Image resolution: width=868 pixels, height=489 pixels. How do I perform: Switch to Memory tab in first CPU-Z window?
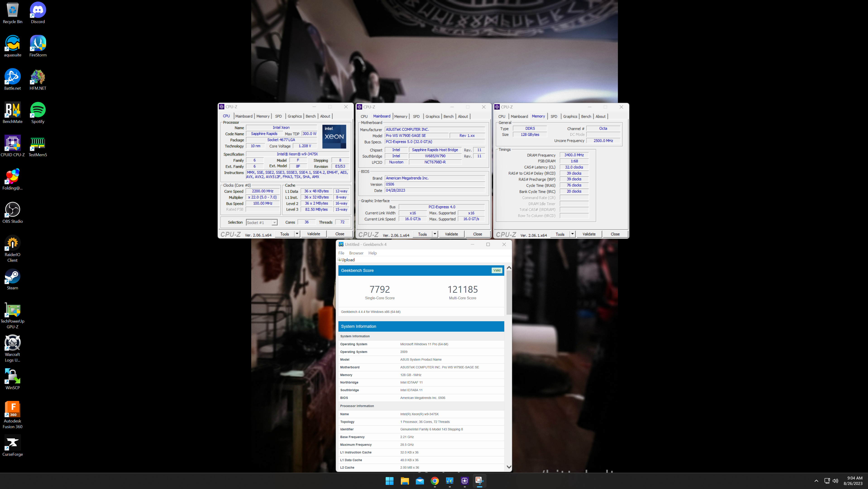tap(263, 116)
